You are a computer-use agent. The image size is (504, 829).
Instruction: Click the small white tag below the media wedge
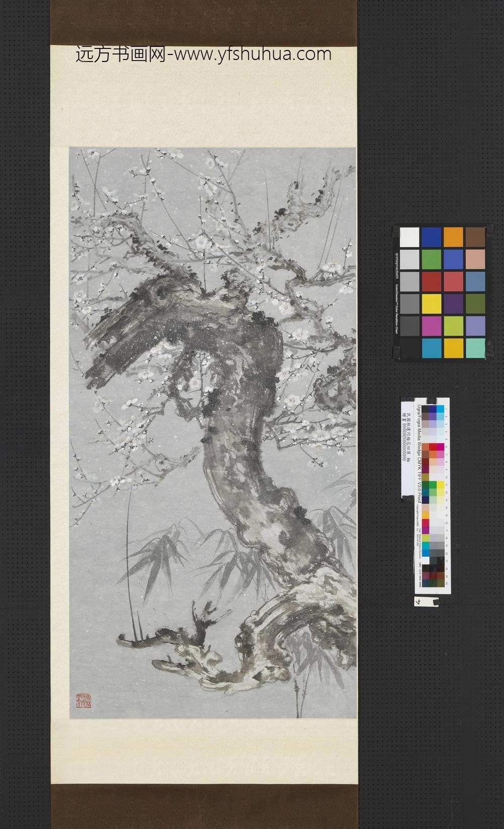tap(425, 601)
